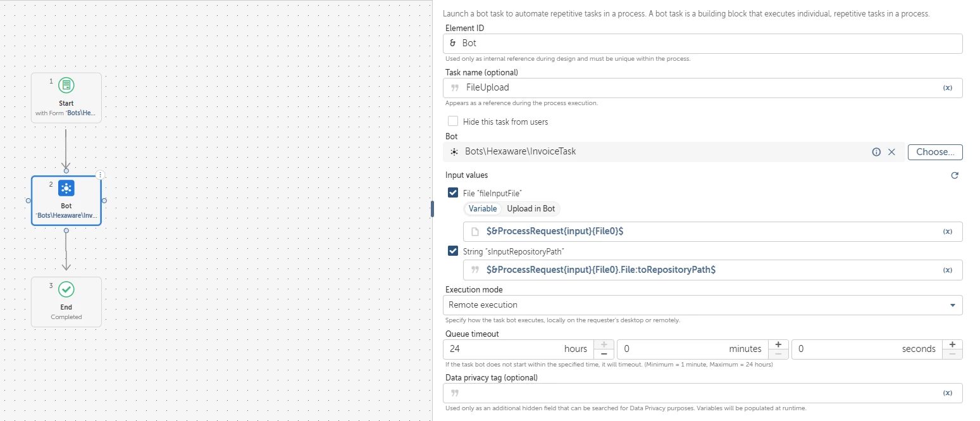Uncheck String sInputRepositoryPath checkbox
Viewport: 980px width, 421px height.
click(x=453, y=251)
